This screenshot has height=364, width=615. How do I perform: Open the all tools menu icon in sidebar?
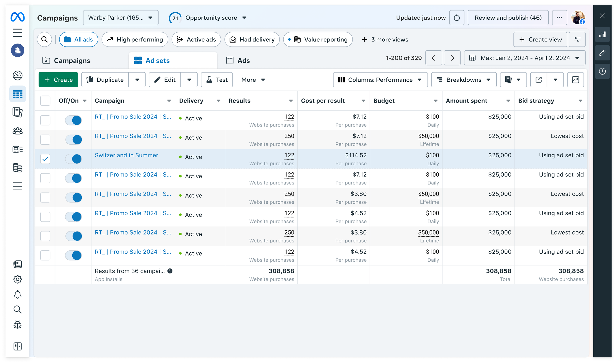17,186
